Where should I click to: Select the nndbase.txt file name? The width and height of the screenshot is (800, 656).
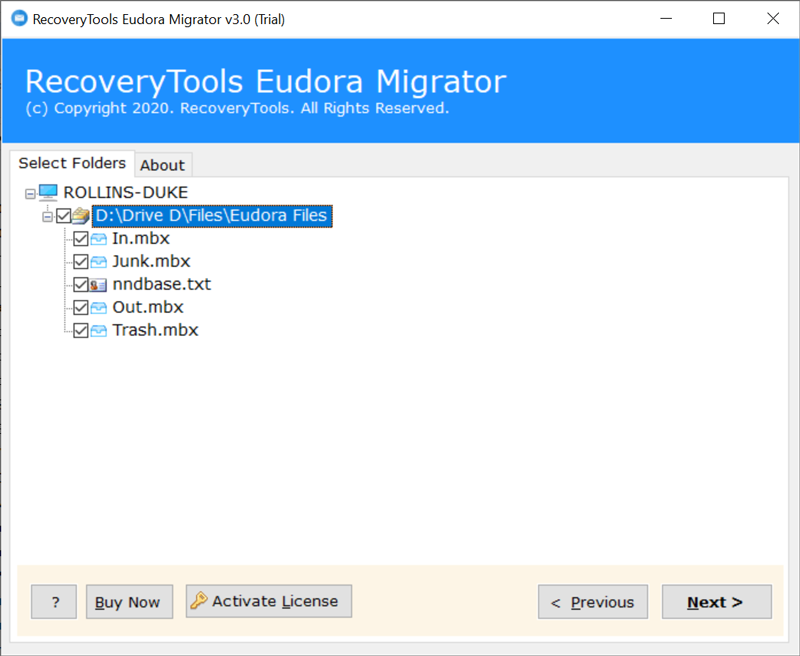[x=161, y=284]
